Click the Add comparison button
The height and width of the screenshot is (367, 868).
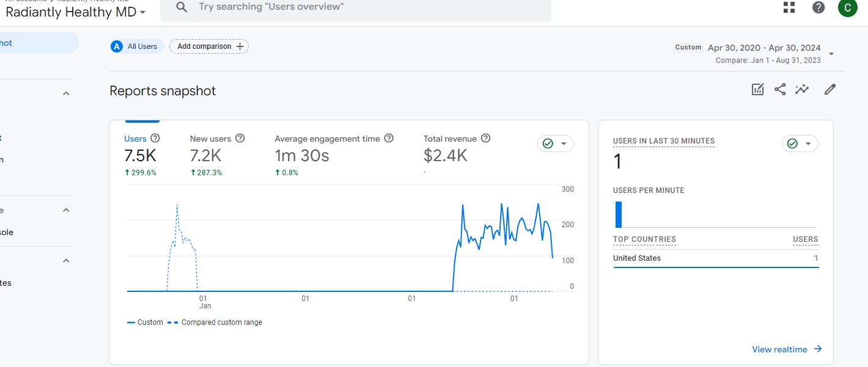pos(209,46)
